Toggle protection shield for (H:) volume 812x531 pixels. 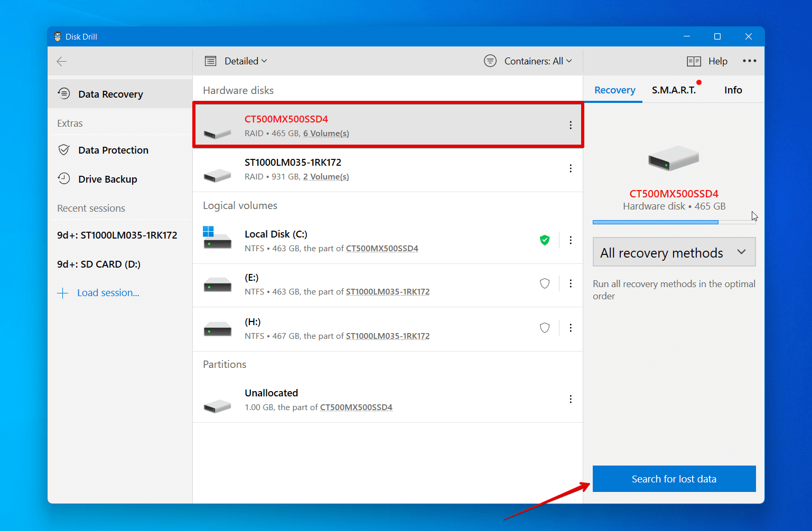coord(545,328)
